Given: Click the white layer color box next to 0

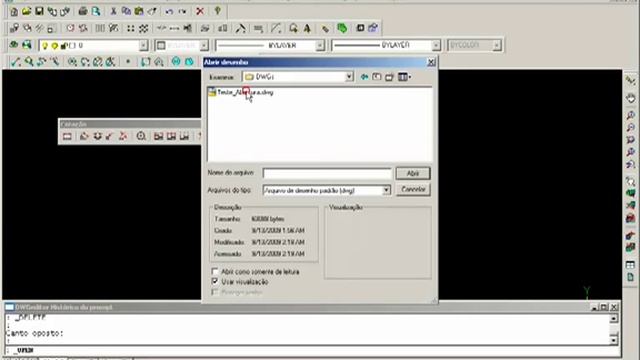Looking at the screenshot, I should (x=72, y=46).
